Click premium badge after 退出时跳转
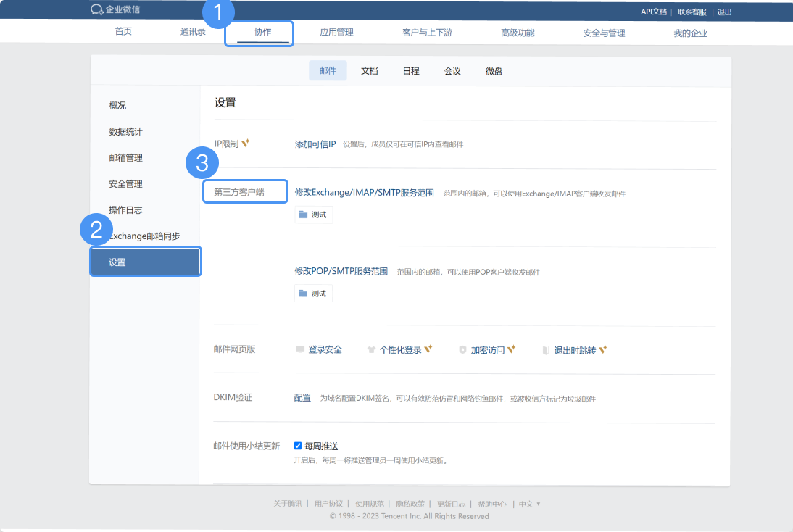Screen dimensions: 793x532 (x=603, y=349)
